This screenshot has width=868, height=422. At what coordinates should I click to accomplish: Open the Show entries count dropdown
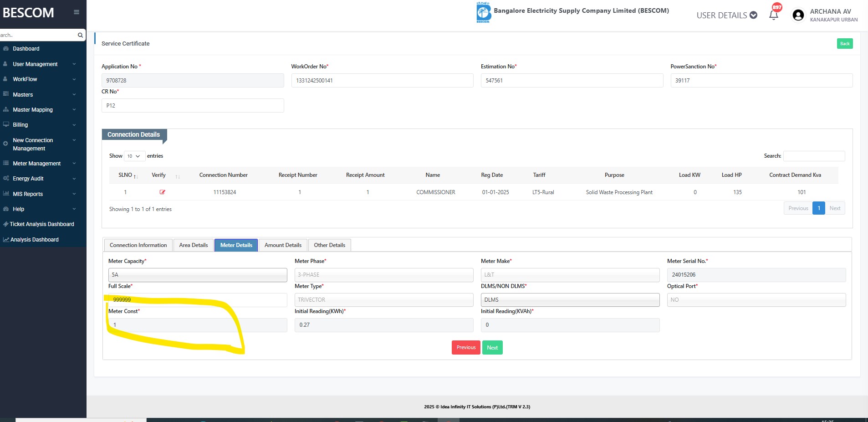134,156
